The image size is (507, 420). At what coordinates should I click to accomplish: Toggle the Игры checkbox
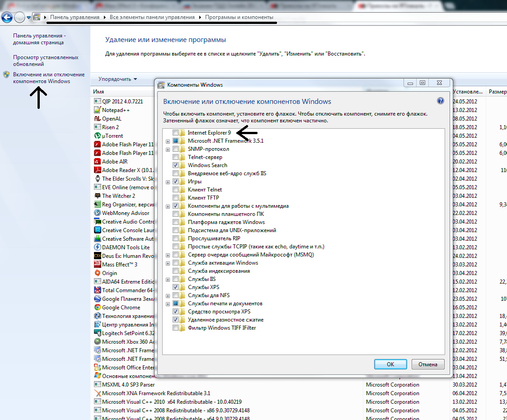pos(175,181)
